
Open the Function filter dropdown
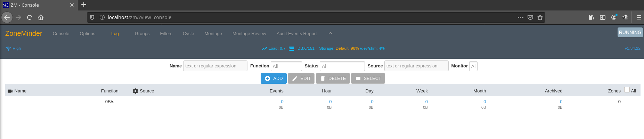coord(286,66)
